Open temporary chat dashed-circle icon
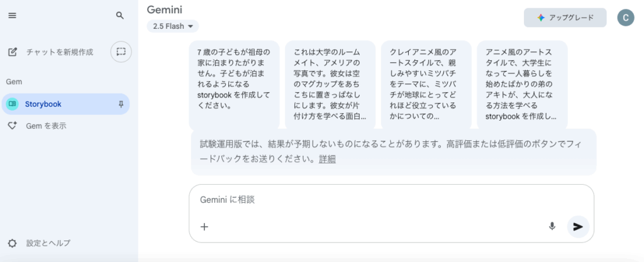 pos(121,52)
